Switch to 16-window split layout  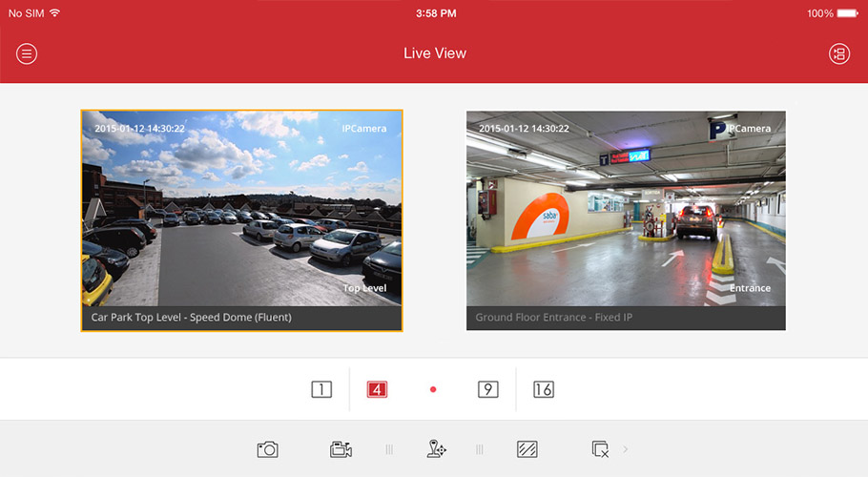543,389
